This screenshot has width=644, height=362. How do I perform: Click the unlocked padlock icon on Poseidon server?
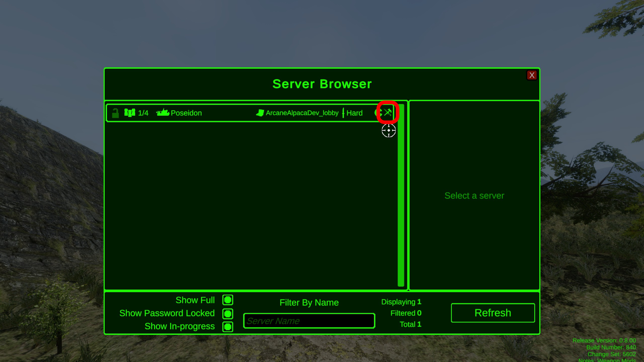(115, 113)
